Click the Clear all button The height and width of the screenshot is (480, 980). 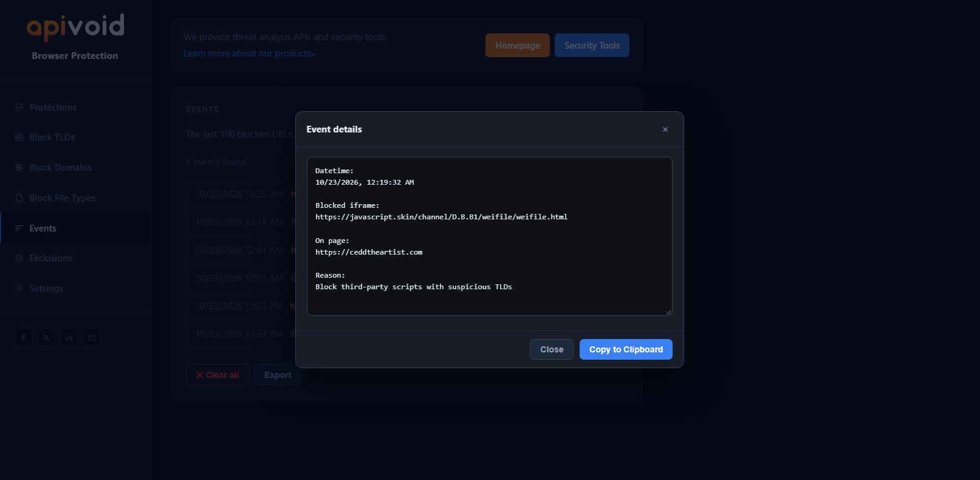pyautogui.click(x=218, y=375)
